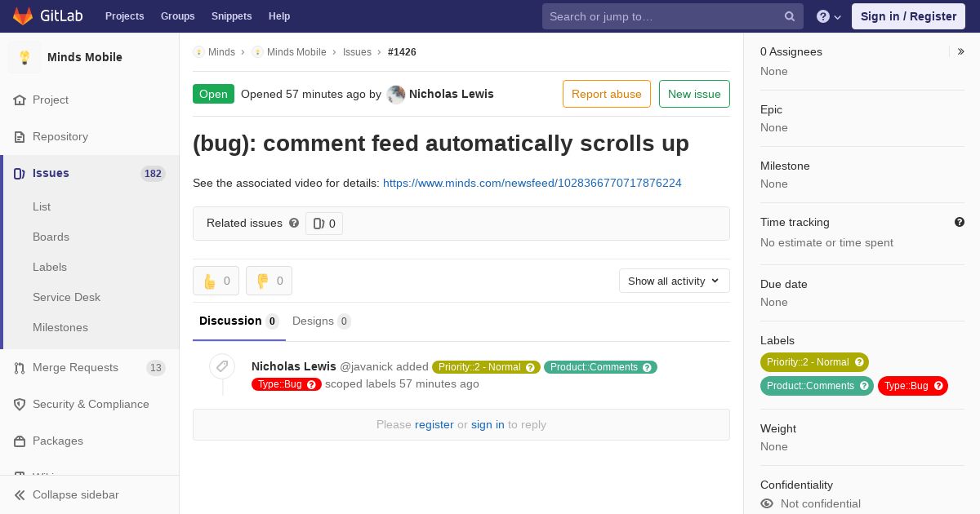
Task: Click Time tracking help question icon
Action: point(960,222)
